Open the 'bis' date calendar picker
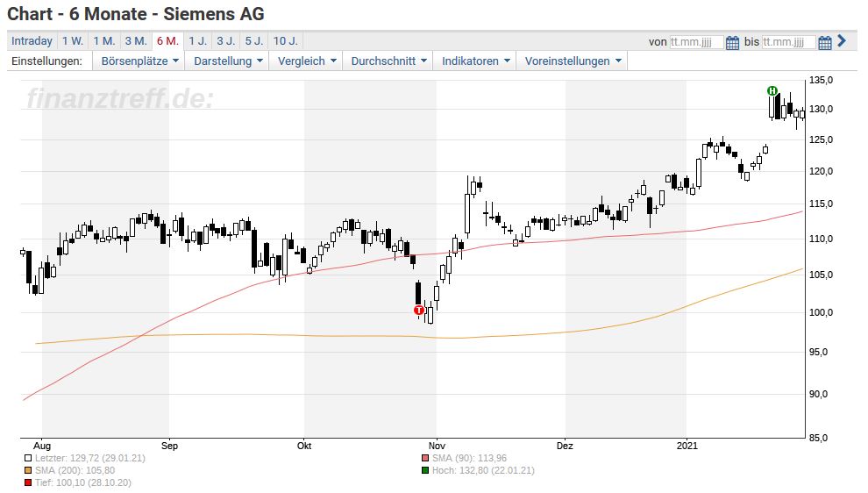The image size is (868, 493). point(825,43)
